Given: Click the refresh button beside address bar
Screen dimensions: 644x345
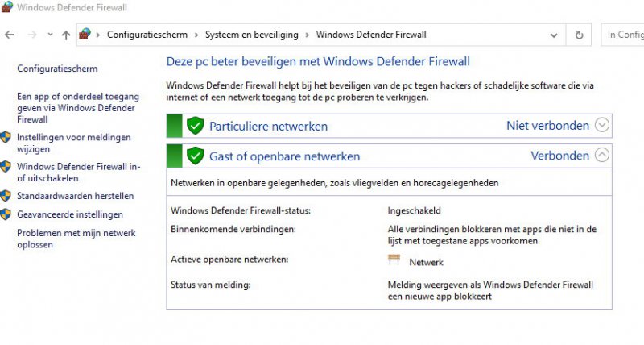Looking at the screenshot, I should 579,35.
